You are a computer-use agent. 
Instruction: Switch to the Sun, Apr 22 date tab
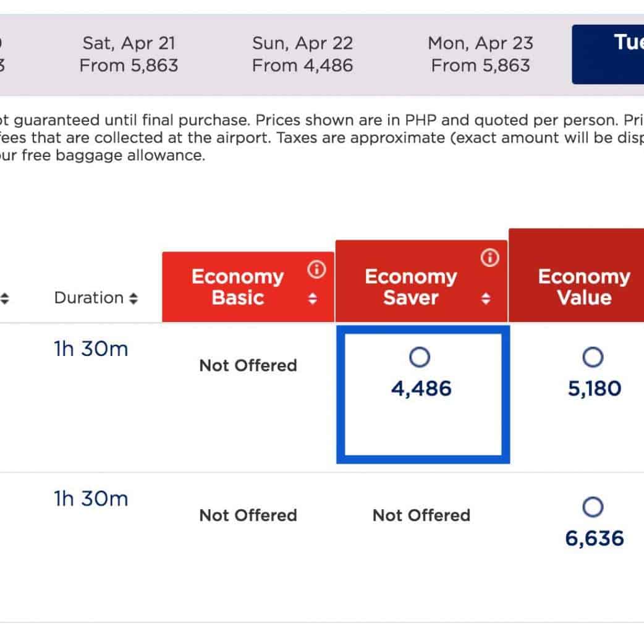click(x=302, y=54)
